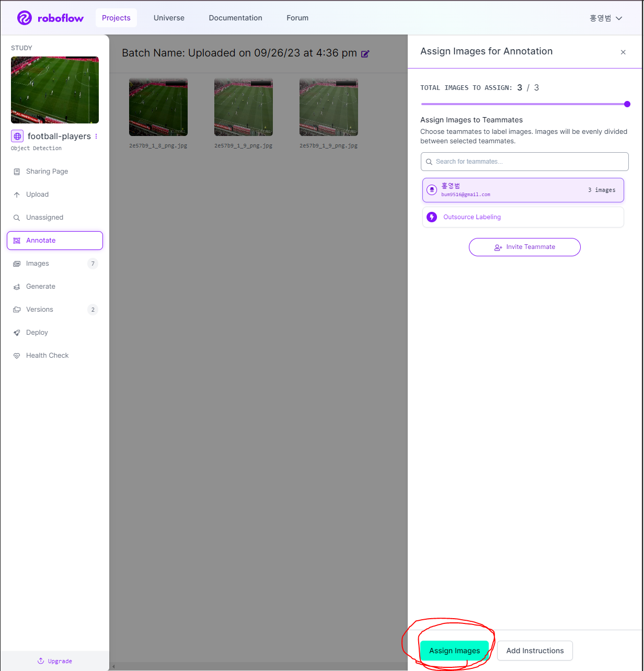644x671 pixels.
Task: Click the Outsource Labeling lightning icon
Action: [432, 217]
